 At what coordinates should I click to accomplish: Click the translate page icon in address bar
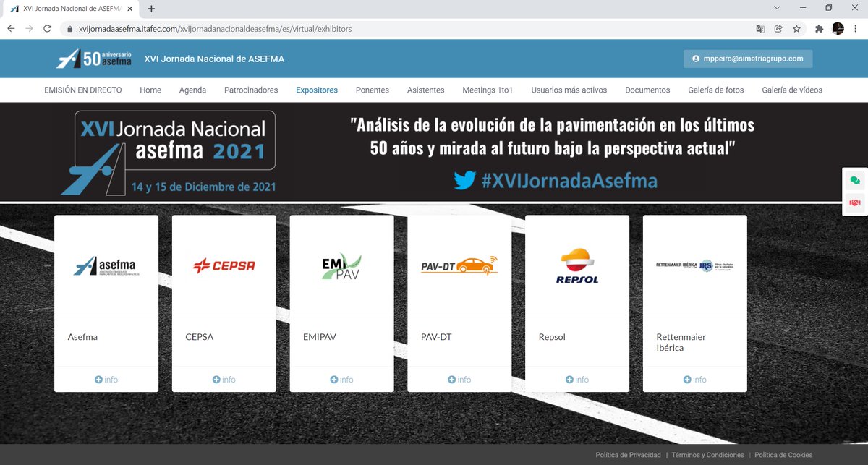(x=760, y=29)
